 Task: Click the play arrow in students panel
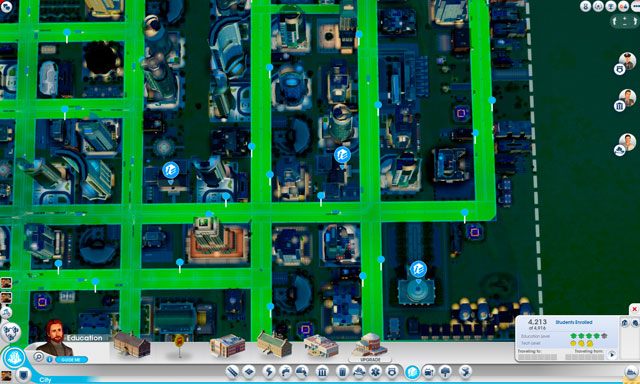coord(611,355)
